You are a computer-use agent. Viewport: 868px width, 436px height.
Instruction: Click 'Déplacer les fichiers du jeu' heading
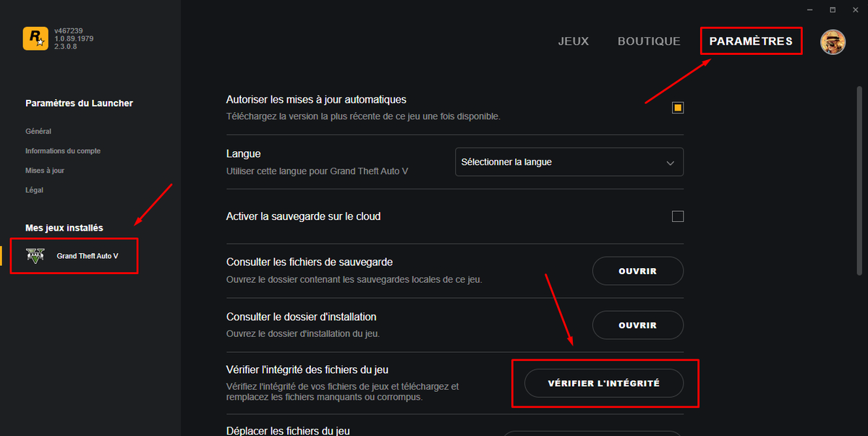(288, 430)
